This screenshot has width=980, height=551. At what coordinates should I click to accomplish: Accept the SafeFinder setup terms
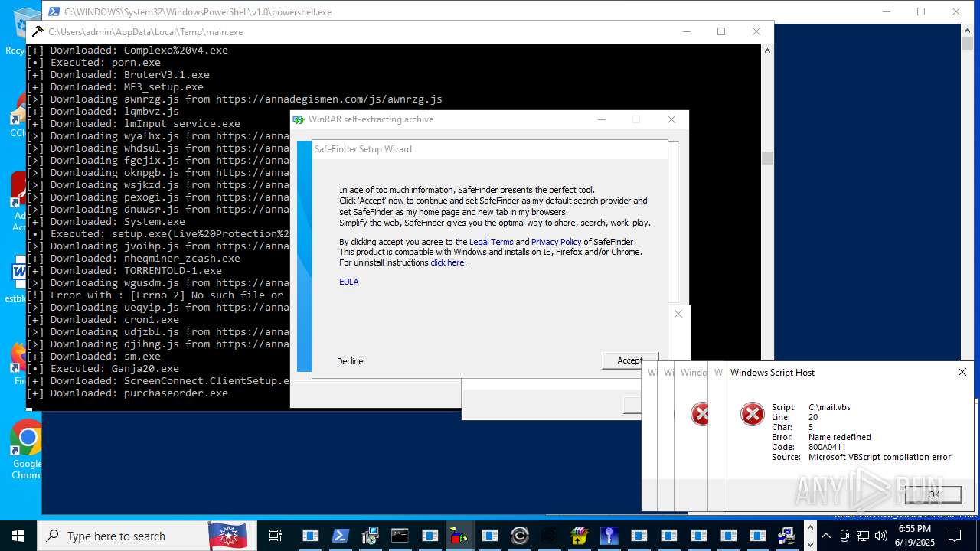pos(629,360)
